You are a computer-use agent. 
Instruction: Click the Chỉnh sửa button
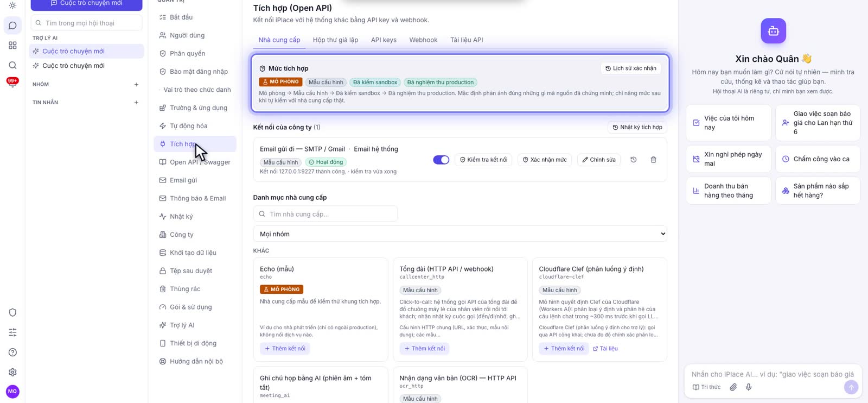coord(599,160)
